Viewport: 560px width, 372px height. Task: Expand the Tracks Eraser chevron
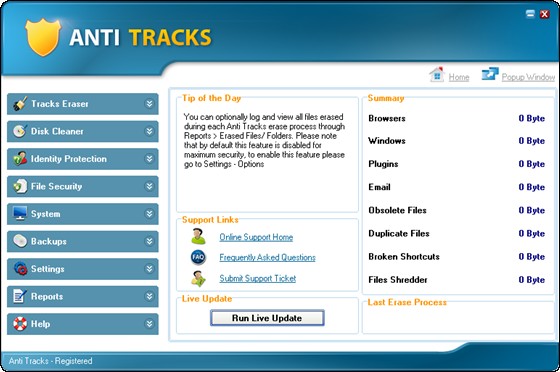(149, 104)
